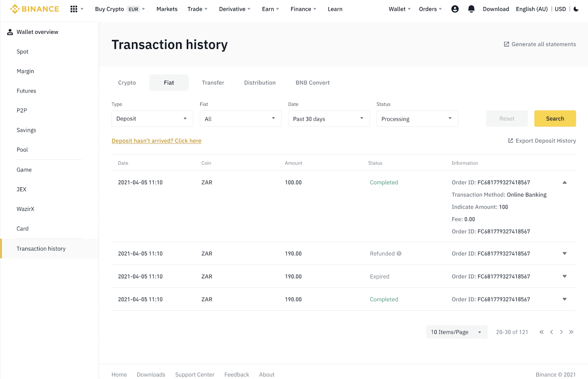Toggle dark mode moon icon
Image resolution: width=588 pixels, height=379 pixels.
pyautogui.click(x=576, y=9)
